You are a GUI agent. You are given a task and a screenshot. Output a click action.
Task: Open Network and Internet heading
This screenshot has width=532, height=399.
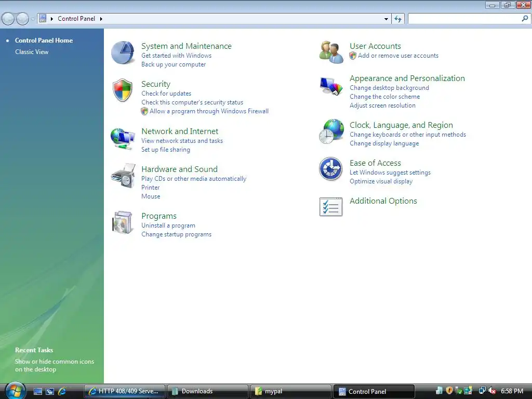pyautogui.click(x=180, y=131)
